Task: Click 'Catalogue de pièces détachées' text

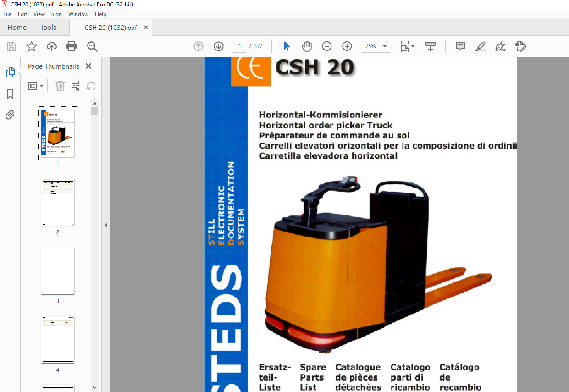Action: pyautogui.click(x=358, y=377)
